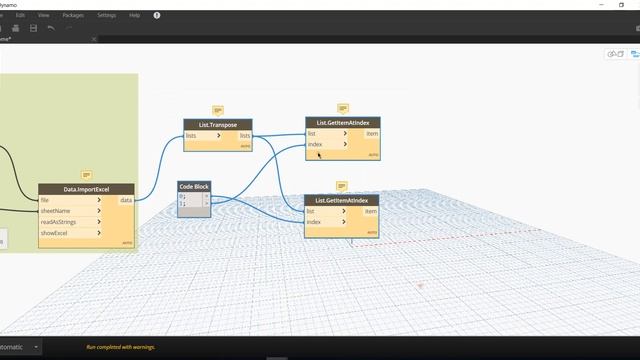Image resolution: width=640 pixels, height=360 pixels.
Task: Click the chevron on the sheetName port
Action: tap(99, 211)
